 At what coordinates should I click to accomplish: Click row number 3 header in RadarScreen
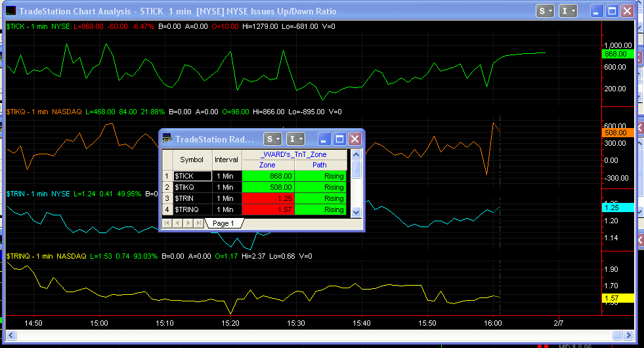[167, 198]
